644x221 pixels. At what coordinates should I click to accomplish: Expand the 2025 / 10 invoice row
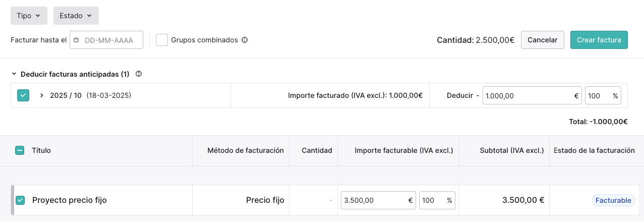coord(42,95)
